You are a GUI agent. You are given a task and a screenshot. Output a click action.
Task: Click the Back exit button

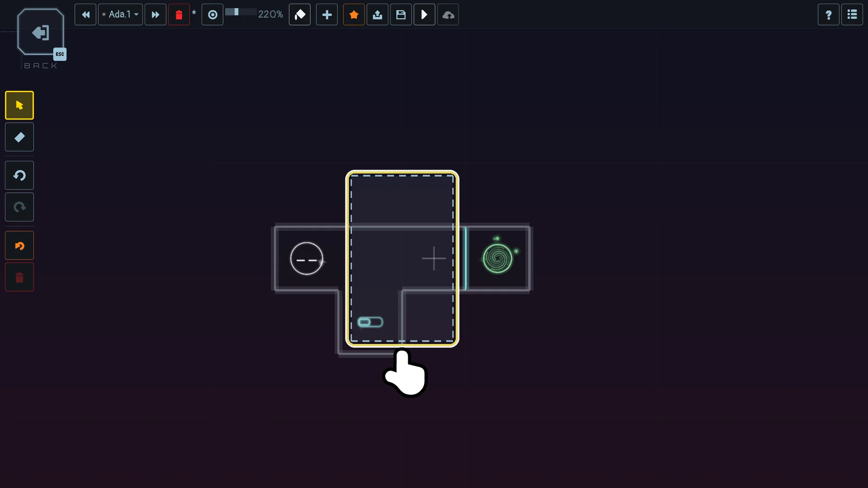click(41, 33)
